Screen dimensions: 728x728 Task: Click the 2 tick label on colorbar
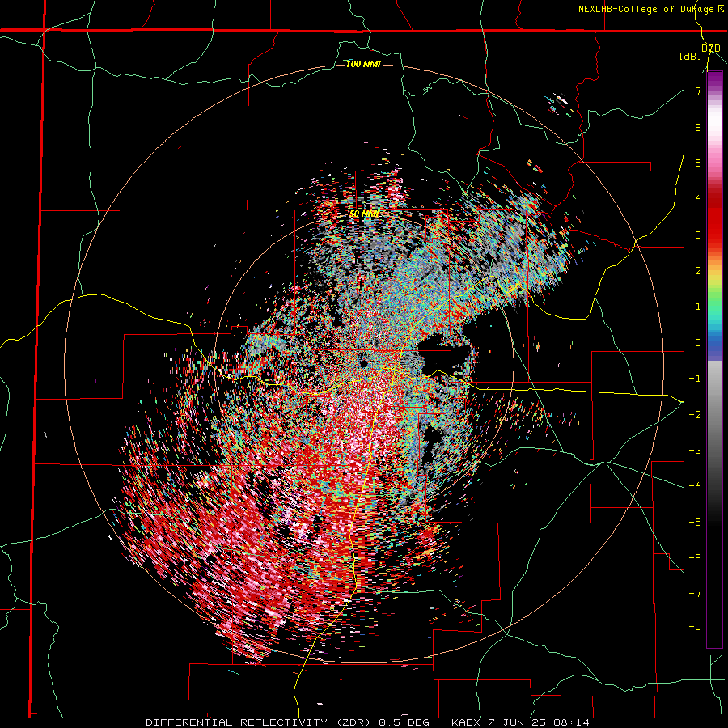click(698, 271)
